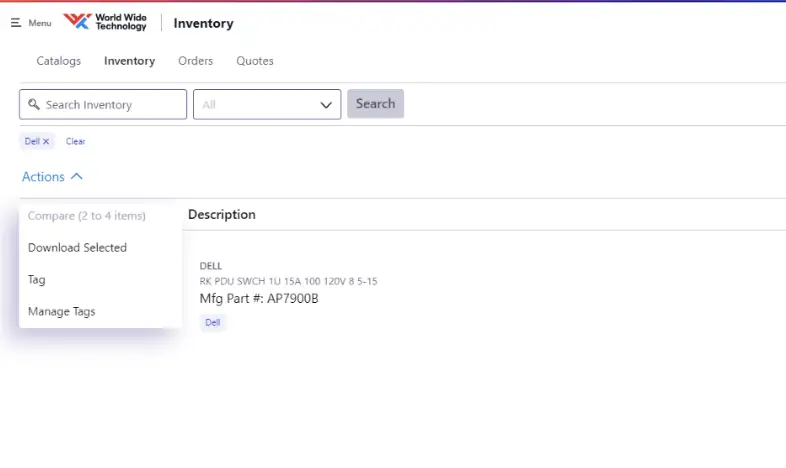This screenshot has height=468, width=786.
Task: Choose Tag from Actions menu
Action: pyautogui.click(x=37, y=280)
